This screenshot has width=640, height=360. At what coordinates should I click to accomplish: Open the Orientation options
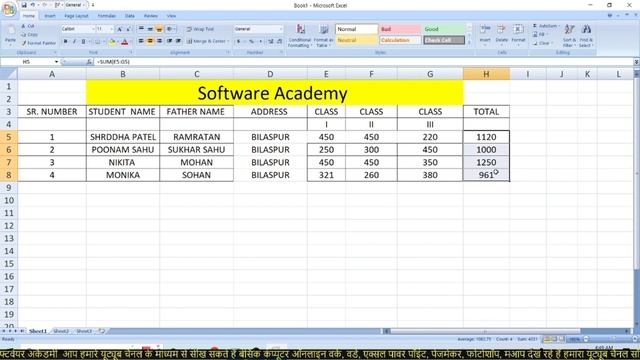click(171, 29)
